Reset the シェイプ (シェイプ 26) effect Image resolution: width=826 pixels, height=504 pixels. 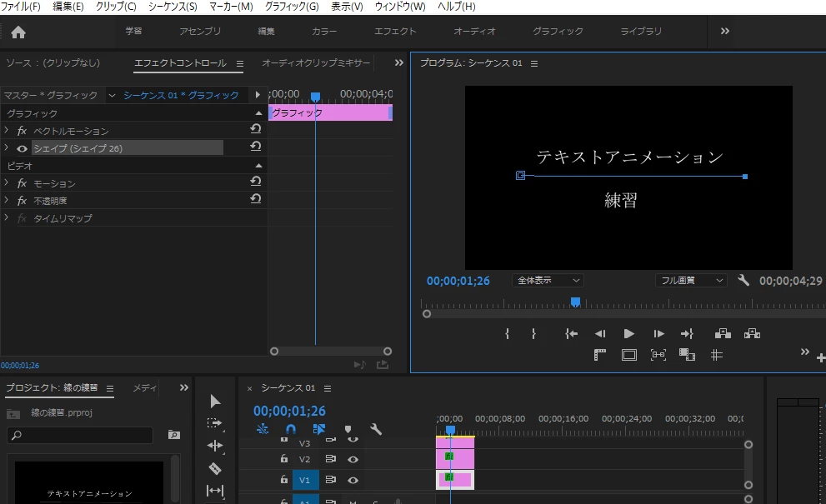click(256, 147)
